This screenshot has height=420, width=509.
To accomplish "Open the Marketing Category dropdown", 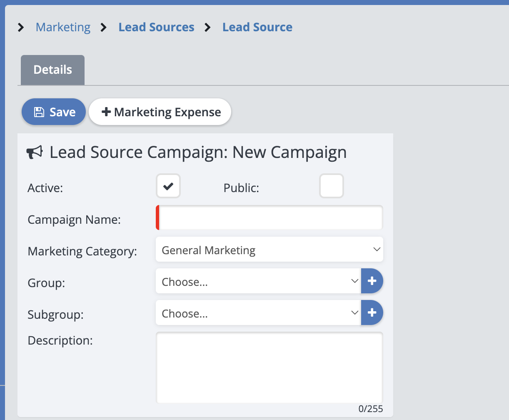I will pyautogui.click(x=269, y=250).
